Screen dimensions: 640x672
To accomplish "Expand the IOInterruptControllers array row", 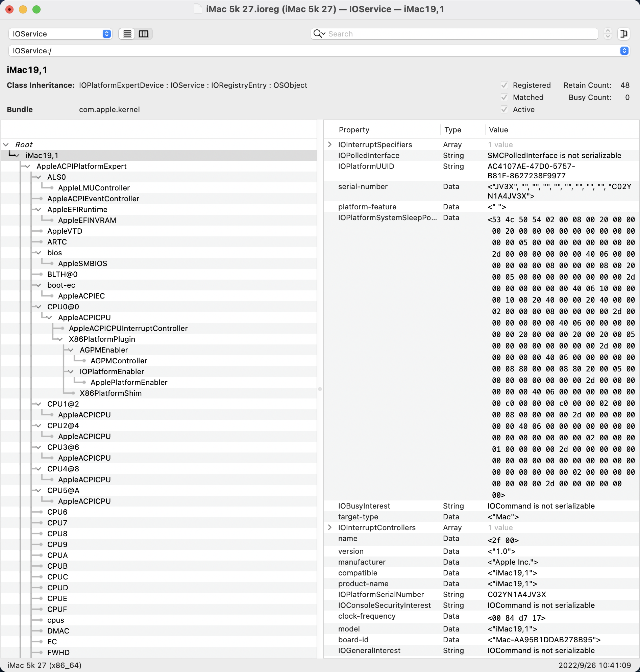I will point(329,527).
